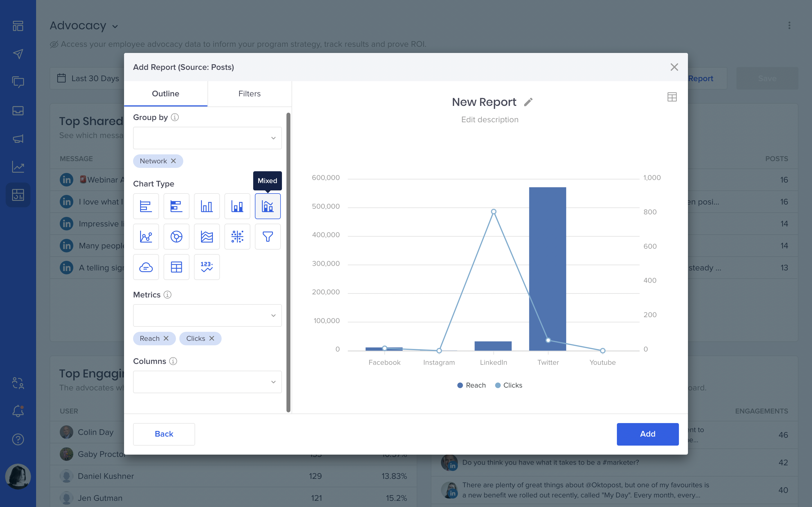Open the Group by dropdown

tap(207, 138)
